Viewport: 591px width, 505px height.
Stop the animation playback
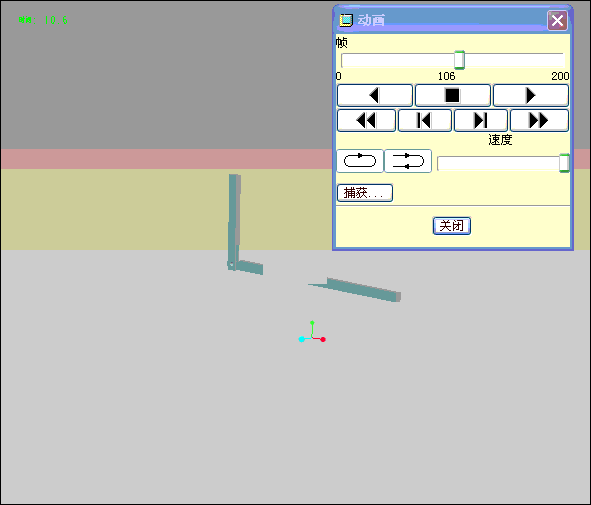point(452,95)
